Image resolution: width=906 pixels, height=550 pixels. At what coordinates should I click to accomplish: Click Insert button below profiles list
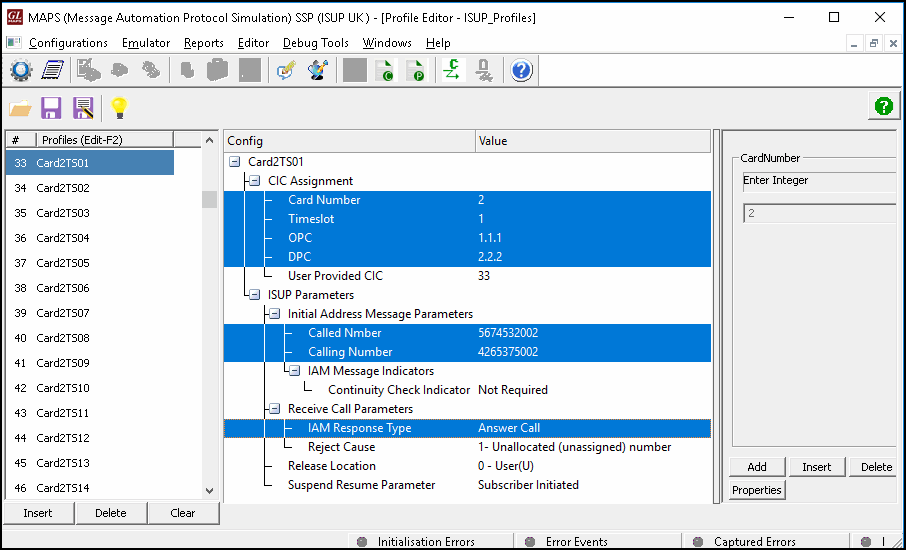tap(38, 513)
